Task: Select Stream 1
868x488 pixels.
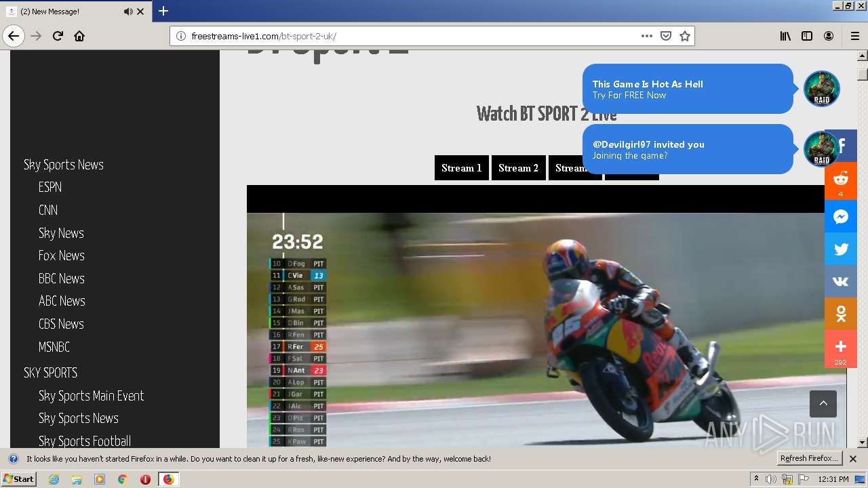Action: tap(462, 168)
